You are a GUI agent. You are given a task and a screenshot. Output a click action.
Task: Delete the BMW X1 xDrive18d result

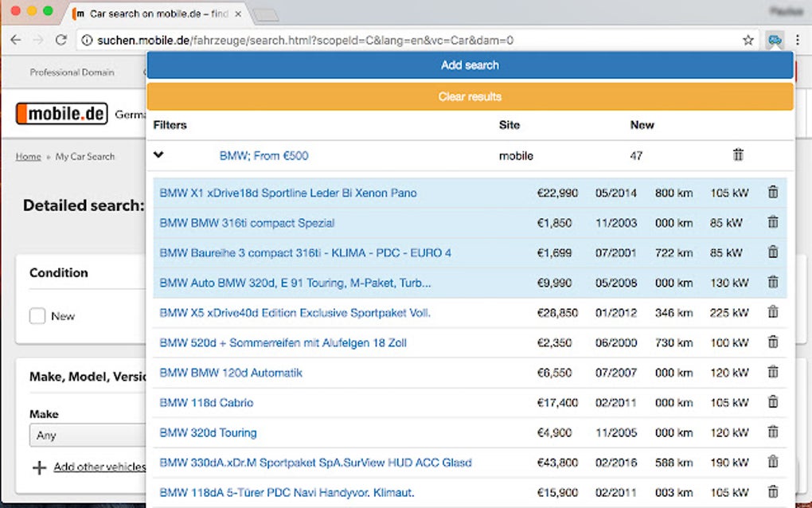(772, 193)
